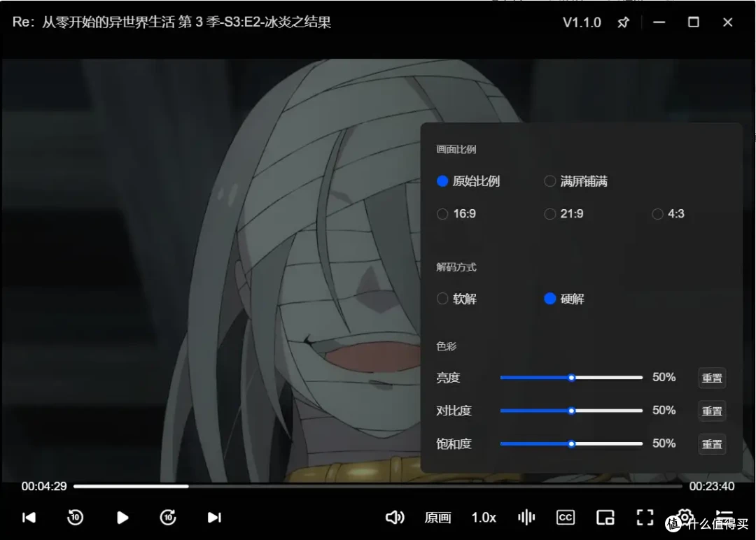756x540 pixels.
Task: Play the video
Action: point(122,518)
